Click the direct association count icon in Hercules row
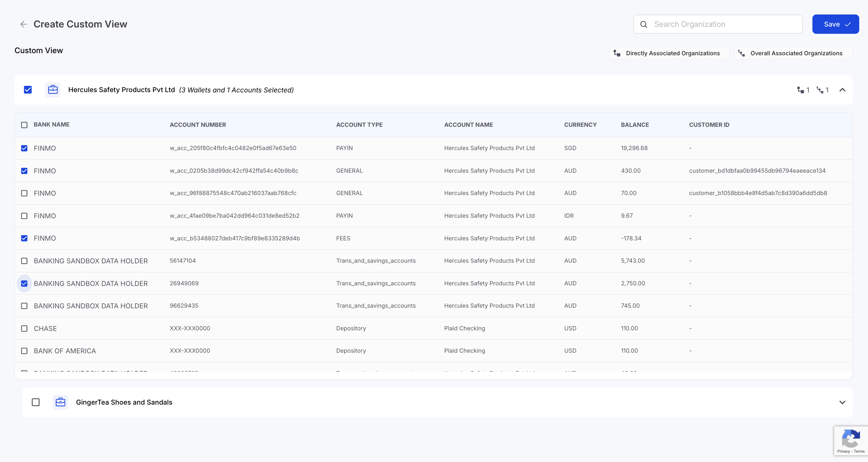 point(801,90)
